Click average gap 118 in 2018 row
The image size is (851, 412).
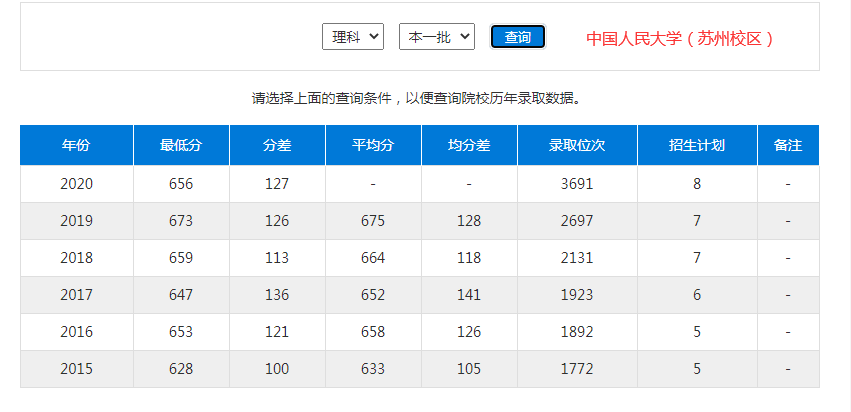(469, 258)
